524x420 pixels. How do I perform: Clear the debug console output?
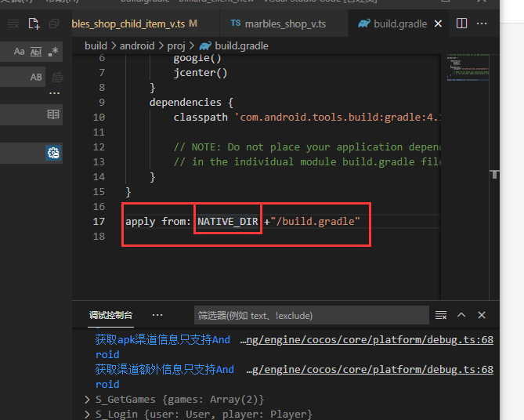(x=441, y=315)
